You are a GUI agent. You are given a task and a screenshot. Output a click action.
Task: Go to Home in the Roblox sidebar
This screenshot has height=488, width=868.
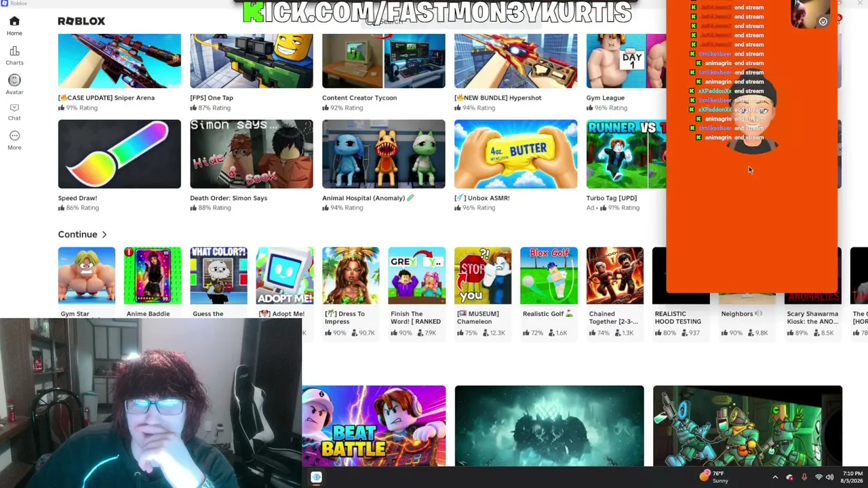pyautogui.click(x=14, y=26)
